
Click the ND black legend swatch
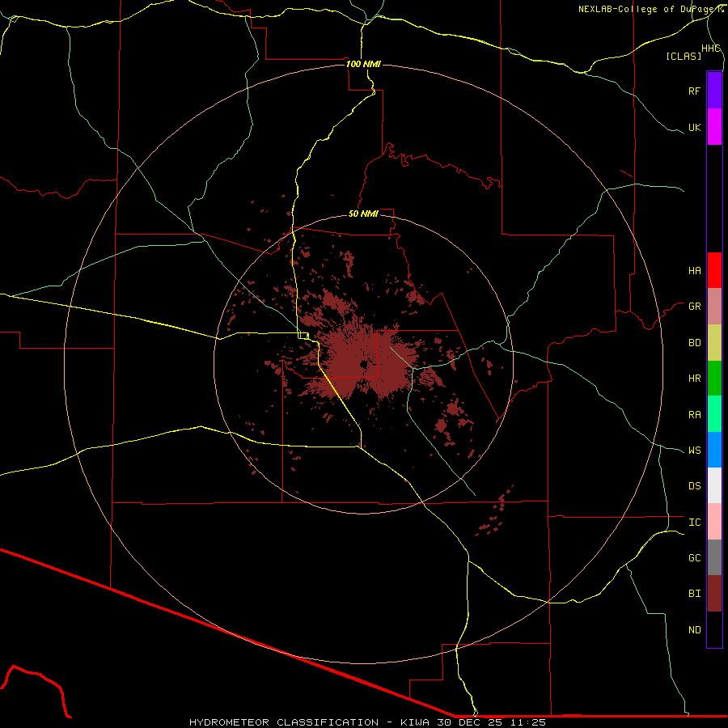tap(714, 629)
